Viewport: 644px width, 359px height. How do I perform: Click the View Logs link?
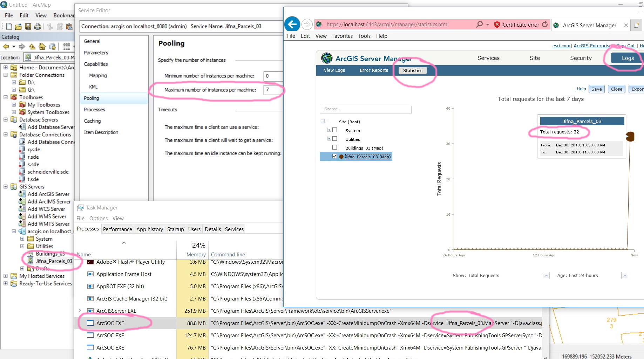[x=334, y=70]
